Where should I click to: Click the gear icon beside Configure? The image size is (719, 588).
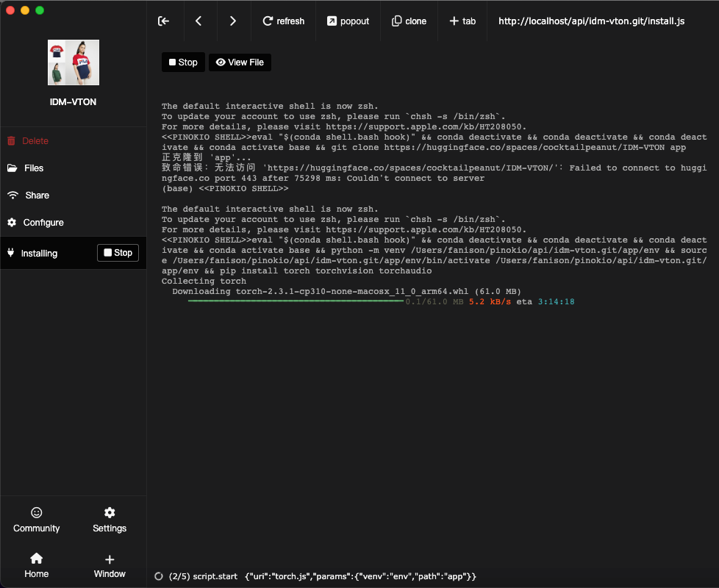[12, 222]
